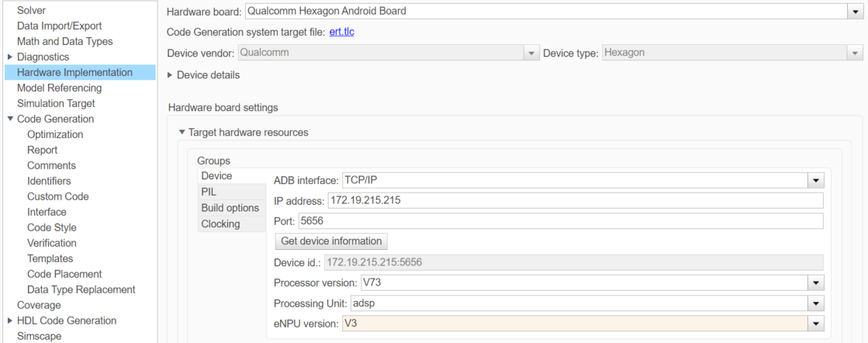Collapse the Target hardware resources section
The width and height of the screenshot is (868, 343).
[x=182, y=133]
